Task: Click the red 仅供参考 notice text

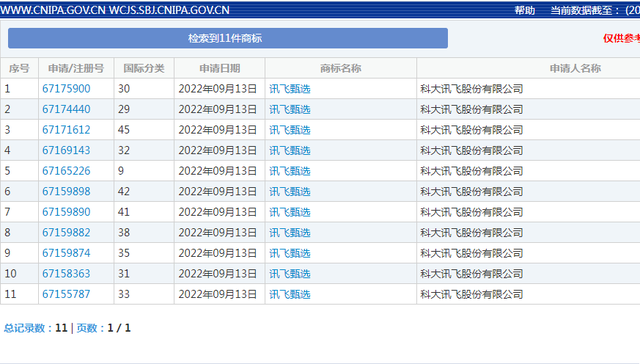Action: (x=621, y=38)
